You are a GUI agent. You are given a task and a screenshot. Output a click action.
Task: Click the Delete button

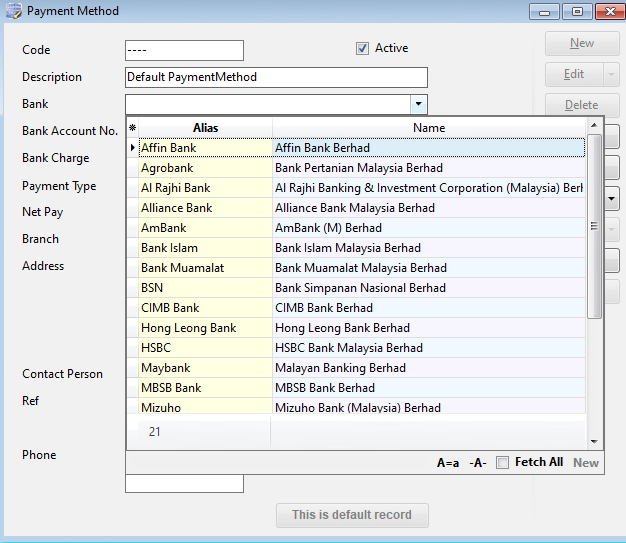[x=581, y=105]
